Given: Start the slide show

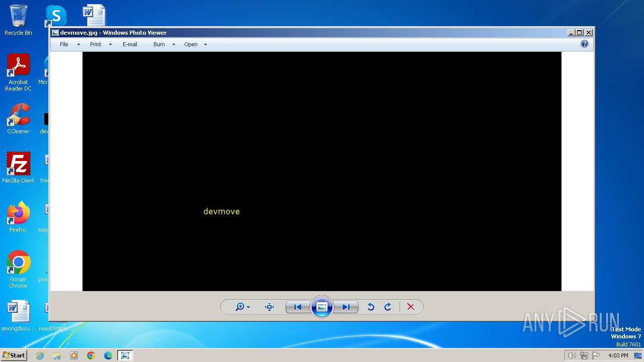Looking at the screenshot, I should (x=322, y=307).
